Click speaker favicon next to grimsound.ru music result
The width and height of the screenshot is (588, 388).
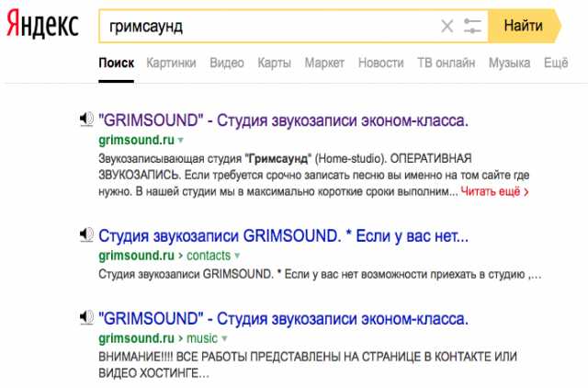click(86, 317)
